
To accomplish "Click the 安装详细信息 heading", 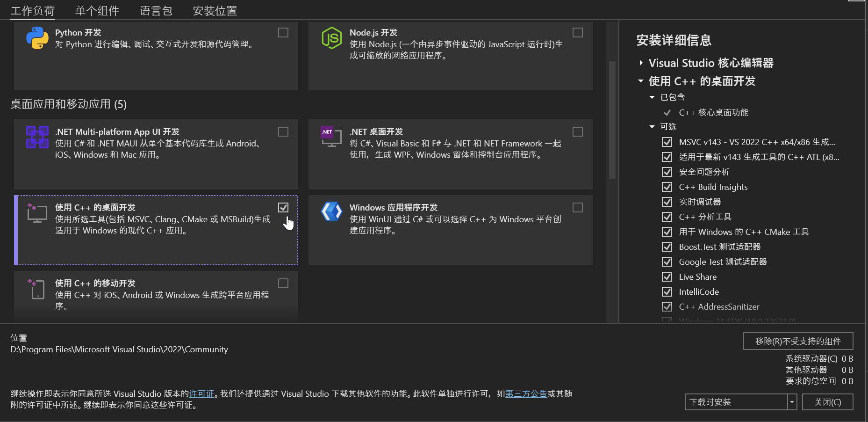I will click(x=674, y=40).
